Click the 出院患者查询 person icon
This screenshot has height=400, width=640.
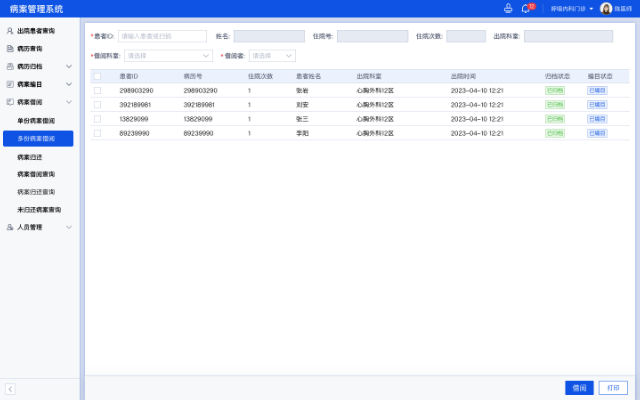point(10,31)
